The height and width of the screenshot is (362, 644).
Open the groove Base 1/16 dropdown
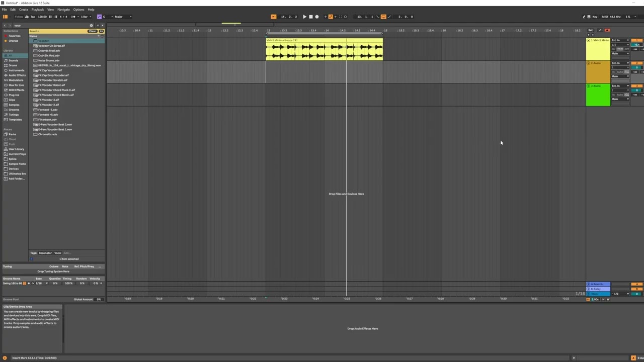click(x=41, y=283)
